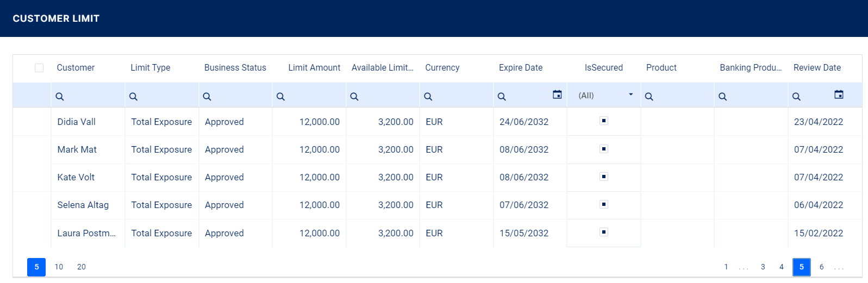Click the search icon under Banking Product
The image size is (868, 283).
(x=723, y=97)
